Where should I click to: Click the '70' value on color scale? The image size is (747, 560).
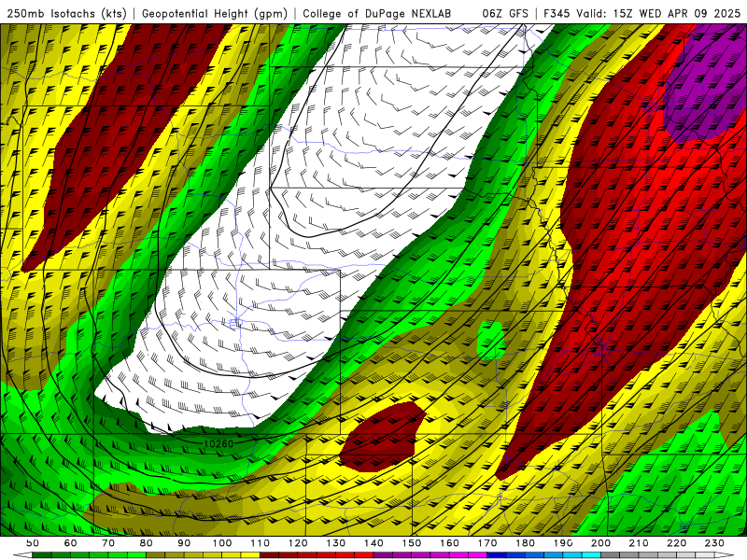[x=108, y=543]
